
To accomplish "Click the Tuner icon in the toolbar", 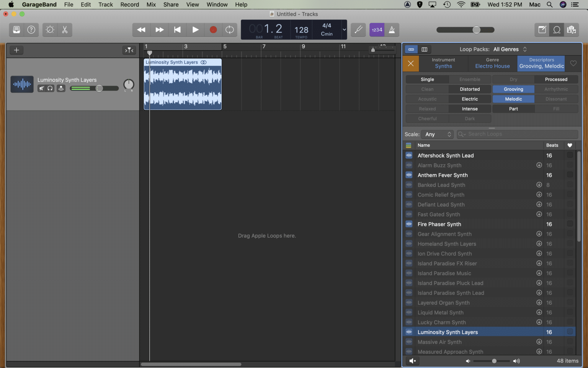I will pos(358,30).
